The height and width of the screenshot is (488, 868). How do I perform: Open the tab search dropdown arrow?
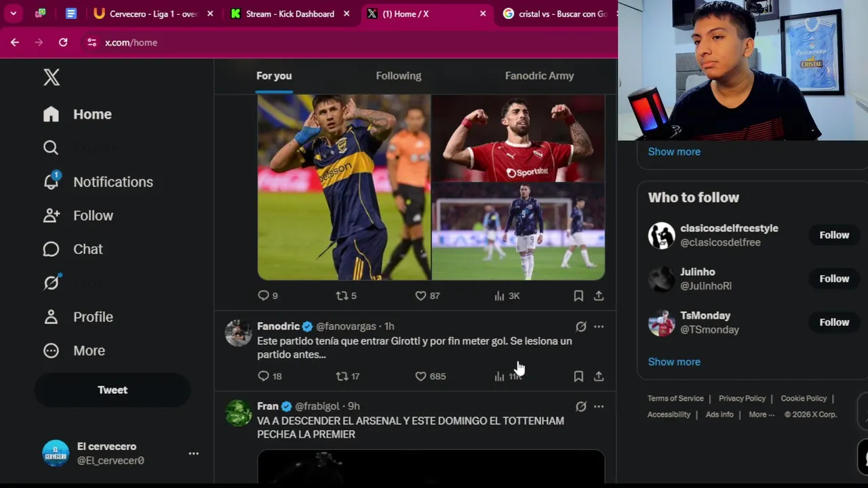(13, 14)
